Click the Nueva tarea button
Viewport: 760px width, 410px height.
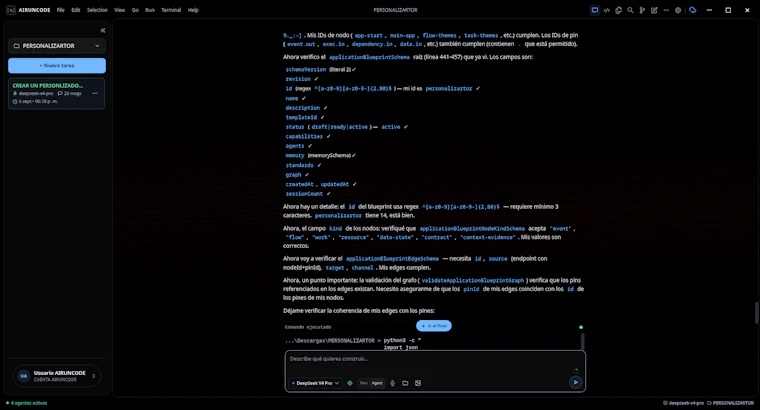coord(57,65)
